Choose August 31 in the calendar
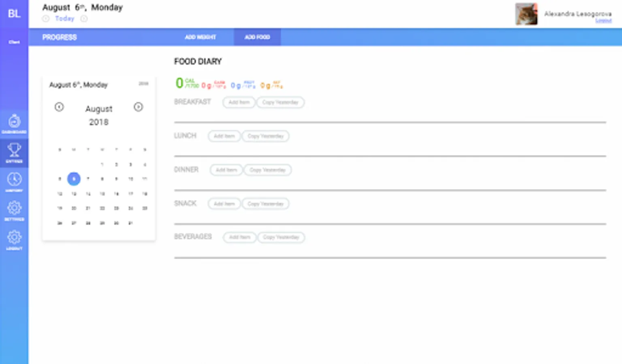The width and height of the screenshot is (622, 364). (x=130, y=223)
